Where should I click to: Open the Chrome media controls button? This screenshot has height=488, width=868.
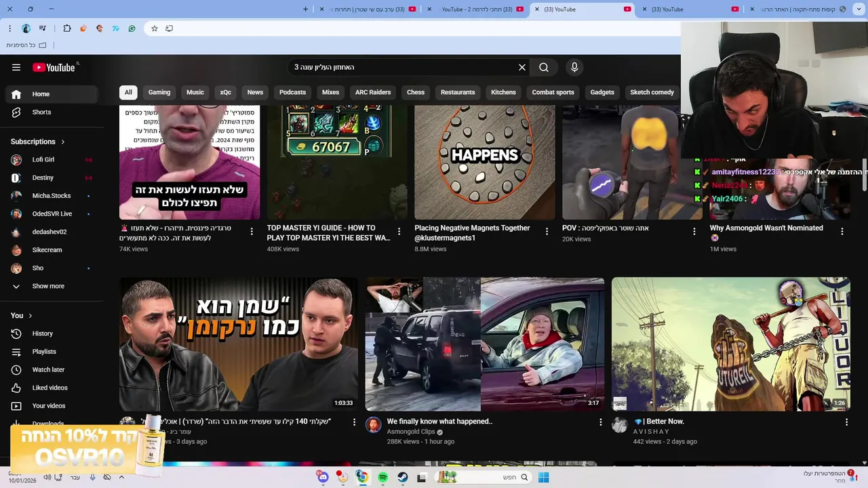tap(43, 28)
